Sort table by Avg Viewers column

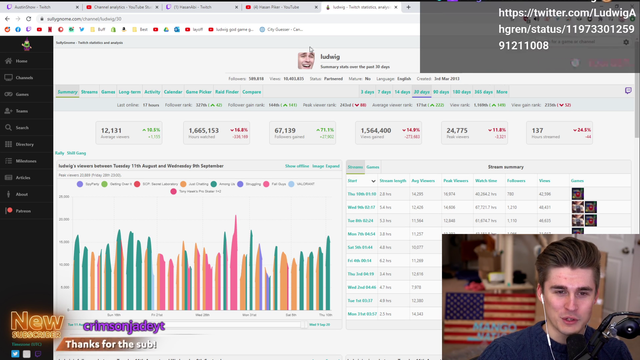(x=423, y=180)
